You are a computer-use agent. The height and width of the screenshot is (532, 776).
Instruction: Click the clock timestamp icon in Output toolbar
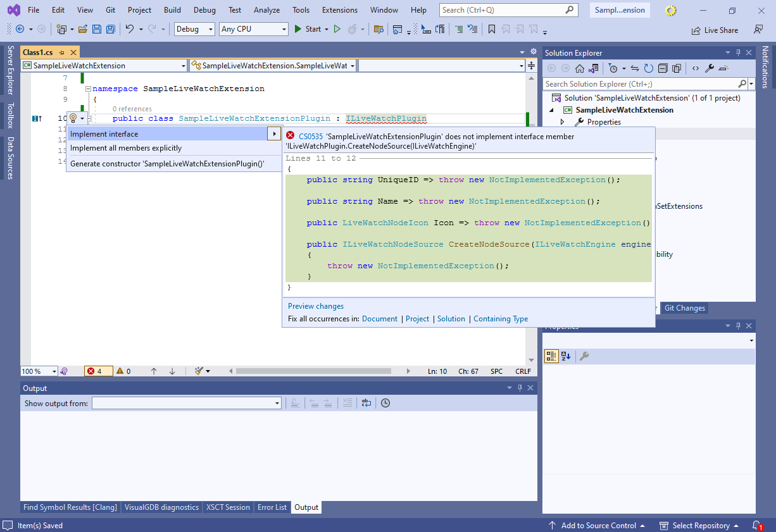point(385,403)
